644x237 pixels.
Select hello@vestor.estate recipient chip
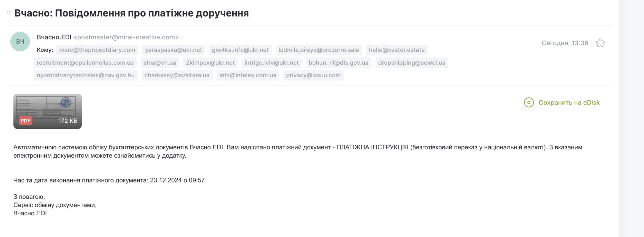pos(397,50)
